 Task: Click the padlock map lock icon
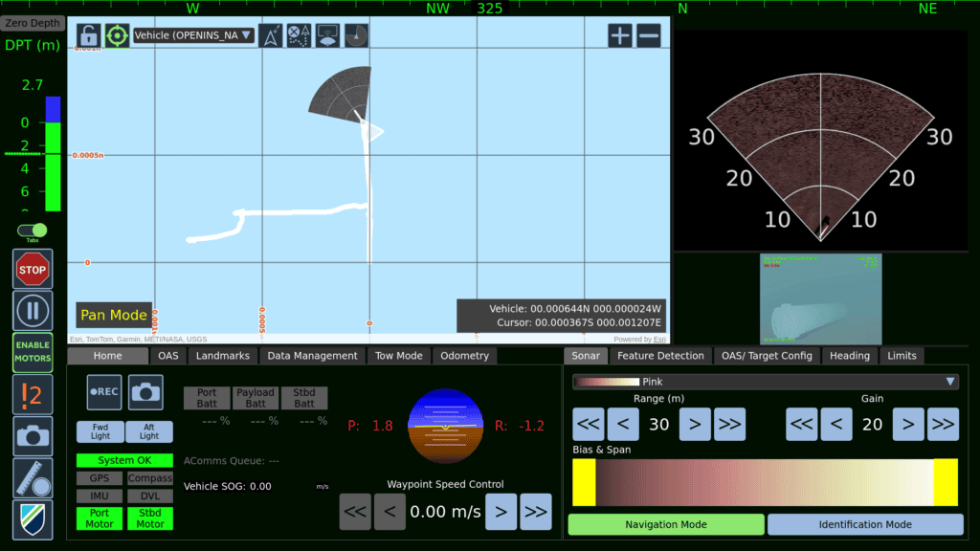pos(88,35)
